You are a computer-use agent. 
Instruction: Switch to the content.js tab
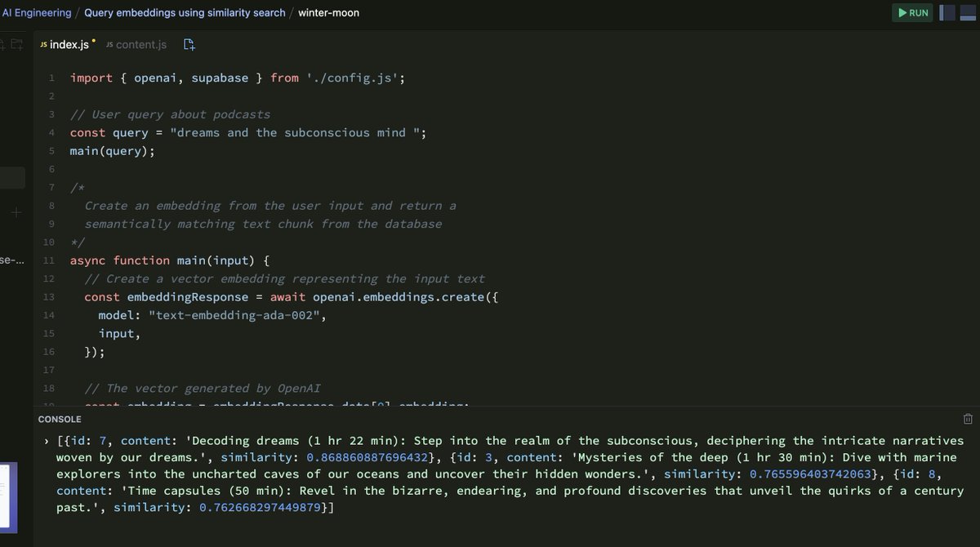tap(136, 44)
